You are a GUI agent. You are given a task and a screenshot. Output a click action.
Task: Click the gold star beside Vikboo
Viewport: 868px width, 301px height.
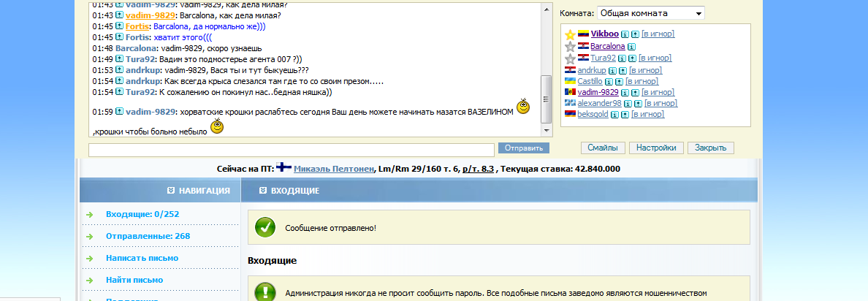[570, 34]
